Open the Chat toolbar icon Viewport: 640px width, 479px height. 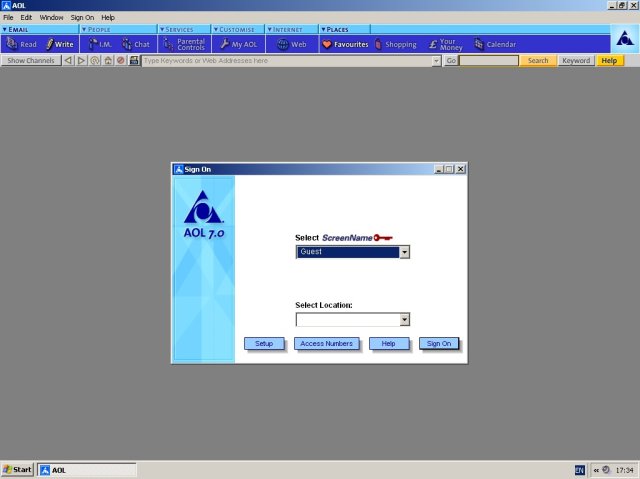[136, 44]
